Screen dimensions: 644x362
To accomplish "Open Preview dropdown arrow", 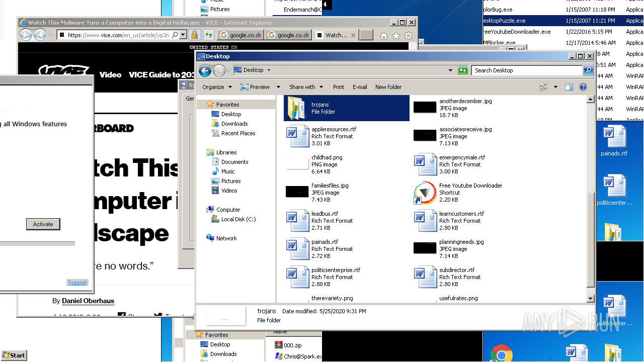I will (x=278, y=87).
